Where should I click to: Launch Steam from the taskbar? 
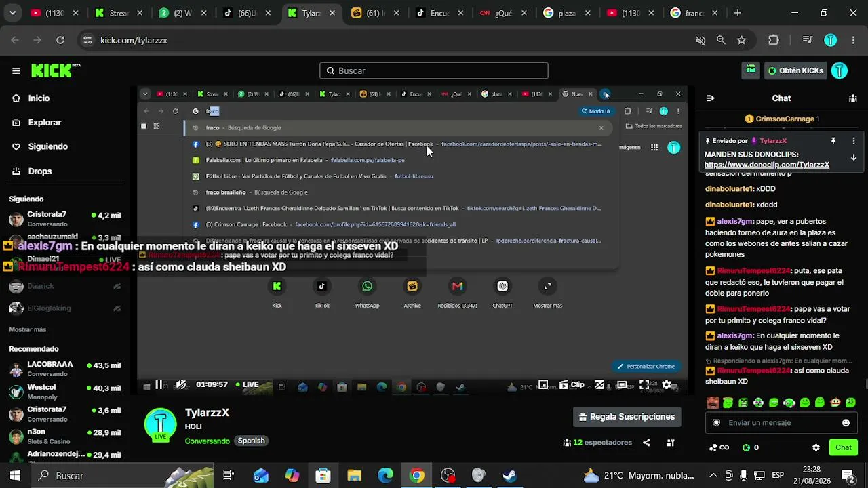[x=510, y=476]
